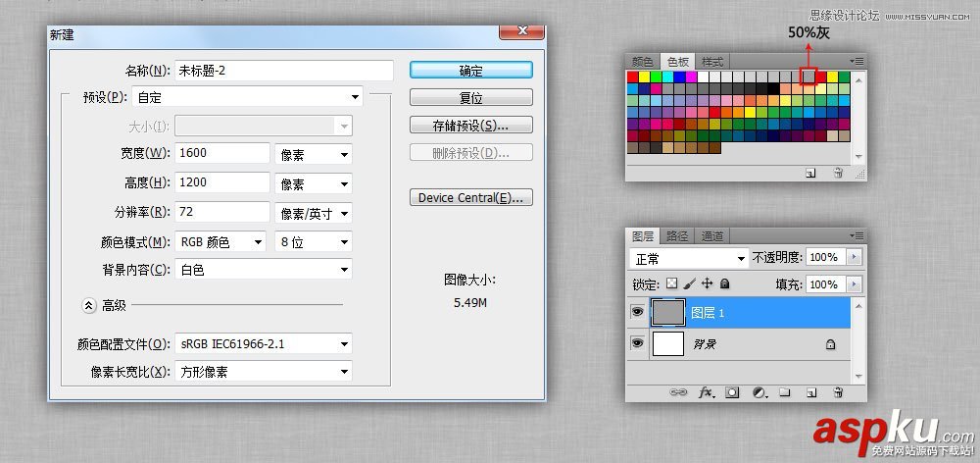This screenshot has height=463, width=980.
Task: Select the 色板 tab
Action: [x=677, y=62]
